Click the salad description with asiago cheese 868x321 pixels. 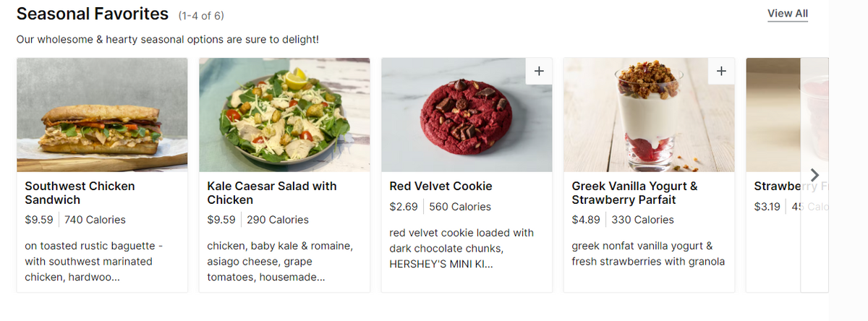280,262
